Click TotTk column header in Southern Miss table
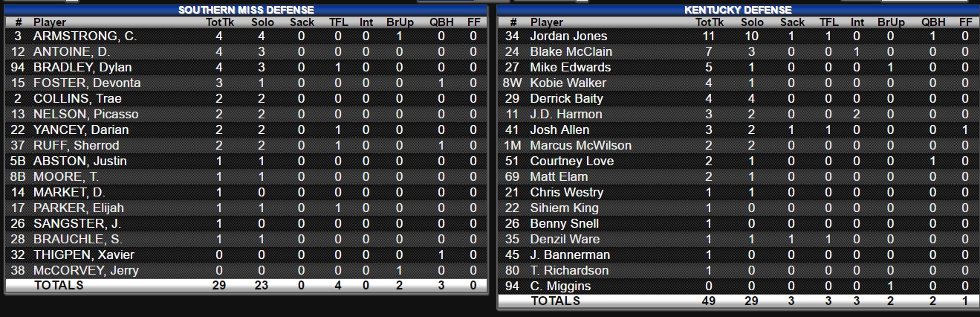The image size is (980, 317). (218, 22)
